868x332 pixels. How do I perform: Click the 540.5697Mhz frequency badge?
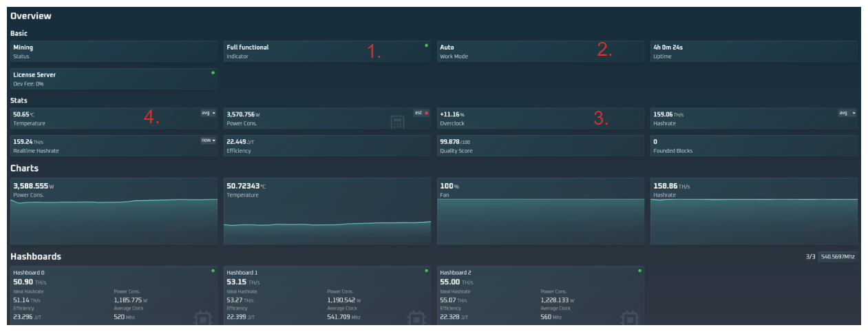838,257
